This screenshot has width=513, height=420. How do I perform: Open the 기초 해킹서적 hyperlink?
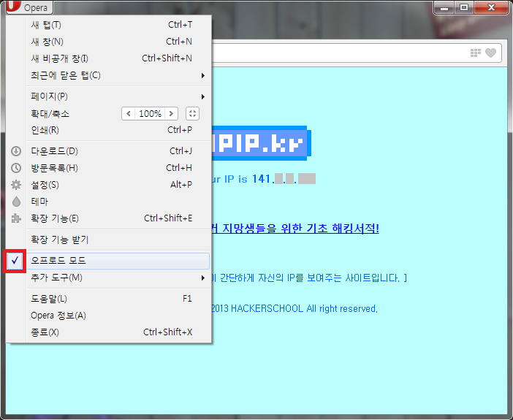click(x=295, y=228)
